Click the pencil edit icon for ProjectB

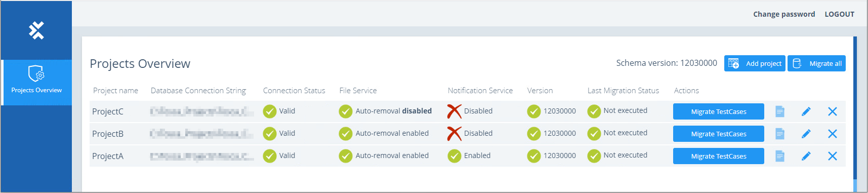[806, 134]
